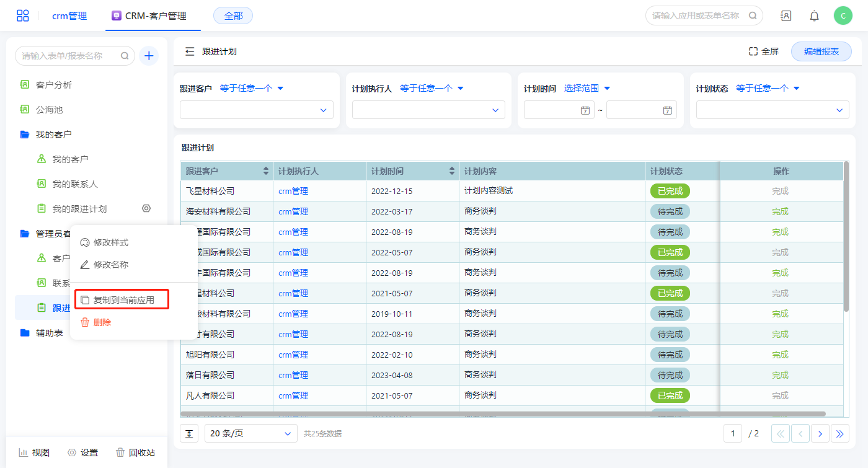868x468 pixels.
Task: Open the contacts book icon in header
Action: pyautogui.click(x=786, y=16)
